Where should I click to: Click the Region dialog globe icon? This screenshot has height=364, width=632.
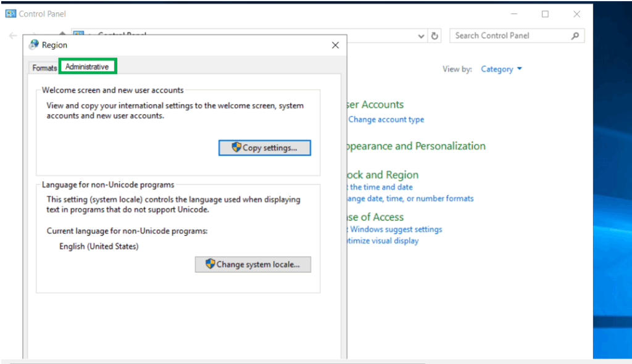coord(33,44)
